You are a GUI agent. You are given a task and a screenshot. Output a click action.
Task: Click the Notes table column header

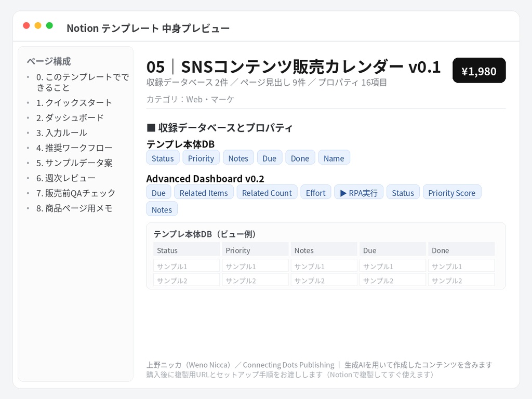(324, 250)
